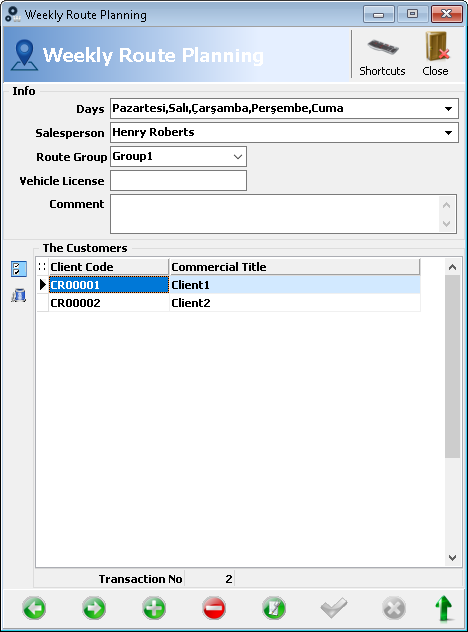Click into the Comment text area
The image size is (468, 632).
coord(275,214)
